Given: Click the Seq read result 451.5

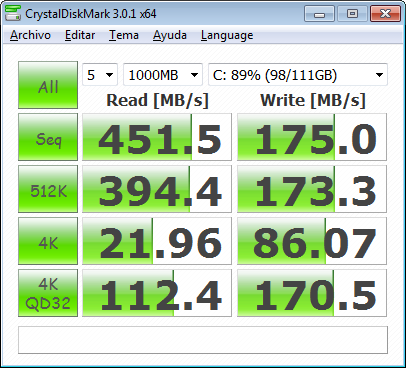Looking at the screenshot, I should point(157,137).
